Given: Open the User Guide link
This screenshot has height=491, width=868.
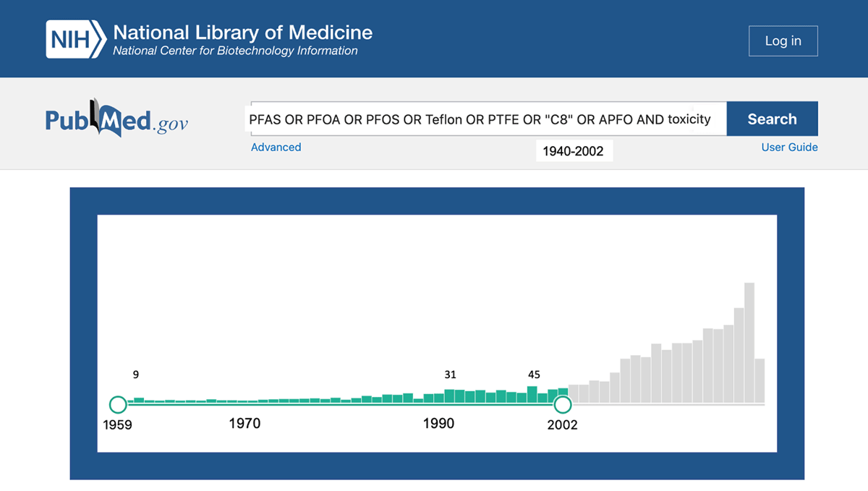Looking at the screenshot, I should [x=789, y=148].
